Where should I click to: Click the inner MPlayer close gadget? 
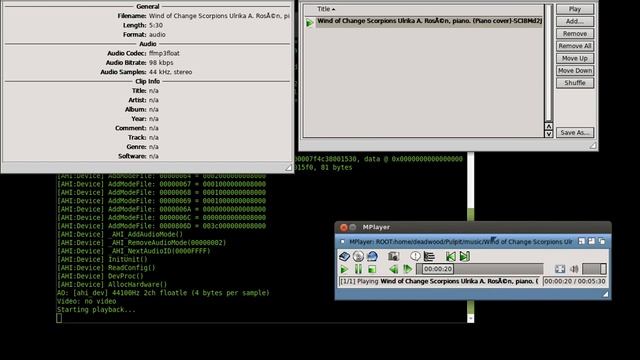[342, 242]
